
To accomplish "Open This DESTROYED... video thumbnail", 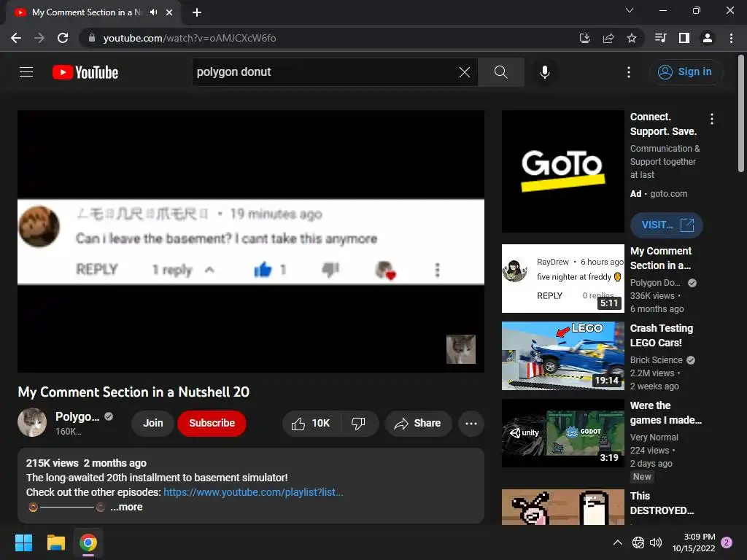I will pyautogui.click(x=562, y=507).
